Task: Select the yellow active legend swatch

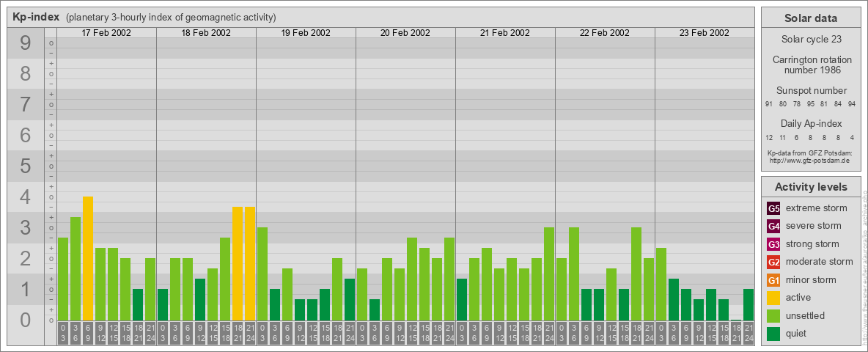Action: point(773,298)
